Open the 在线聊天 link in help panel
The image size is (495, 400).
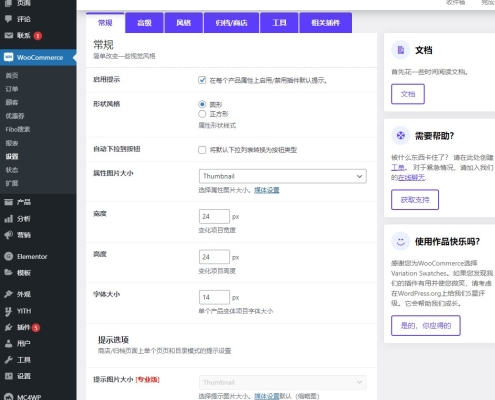click(412, 177)
